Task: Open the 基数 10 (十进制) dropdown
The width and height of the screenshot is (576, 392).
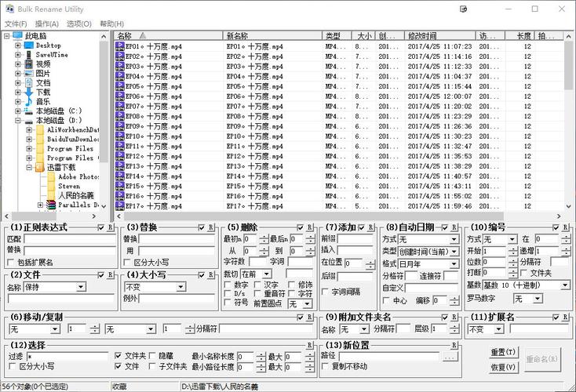Action: (x=565, y=285)
